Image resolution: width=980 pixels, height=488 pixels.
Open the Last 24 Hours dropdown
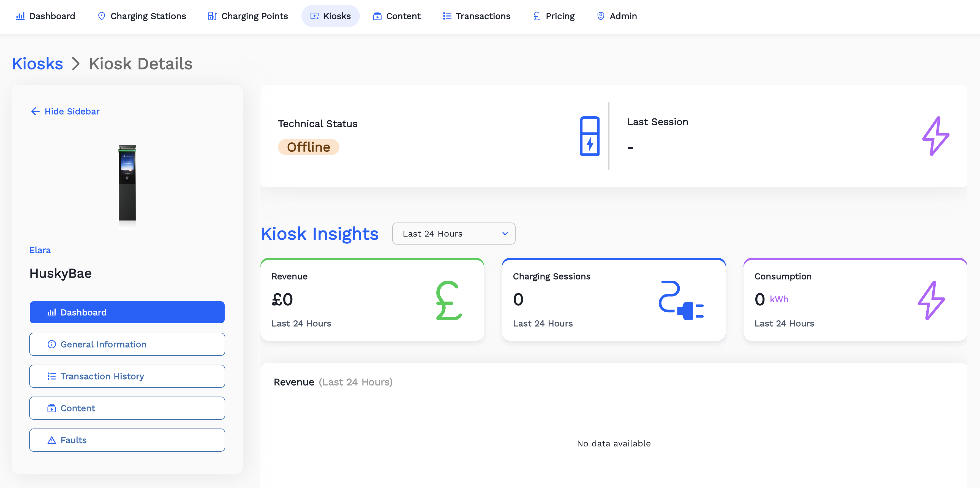point(453,233)
